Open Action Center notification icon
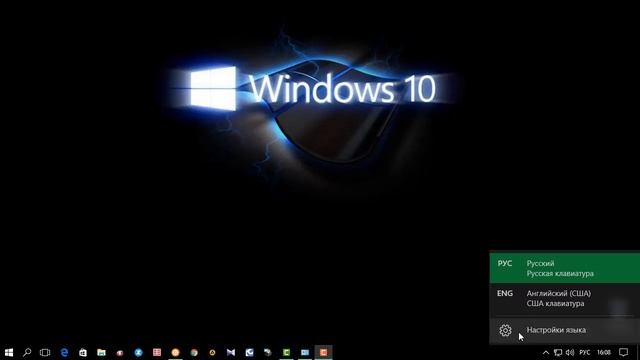Viewport: 640px width, 360px height. pos(623,352)
